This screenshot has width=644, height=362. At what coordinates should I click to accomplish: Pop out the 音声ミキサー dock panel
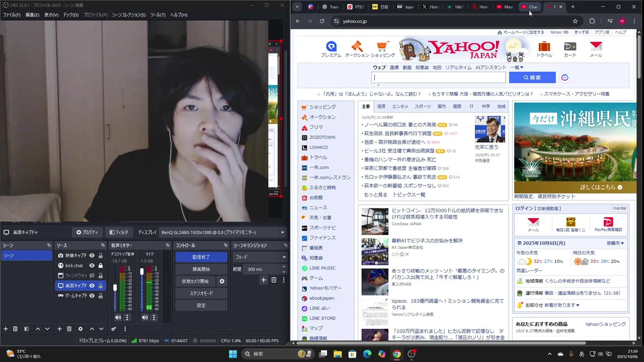click(168, 245)
